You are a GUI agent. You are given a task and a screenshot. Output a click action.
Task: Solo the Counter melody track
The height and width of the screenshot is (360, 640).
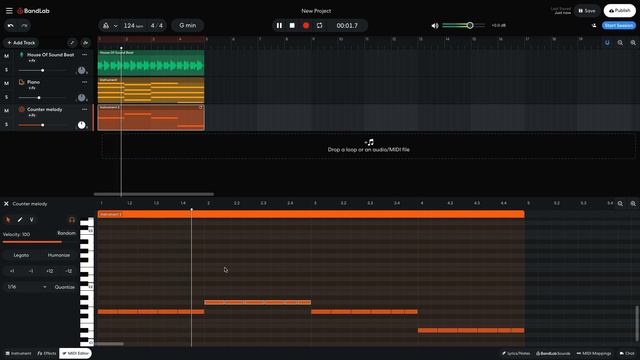tap(6, 124)
